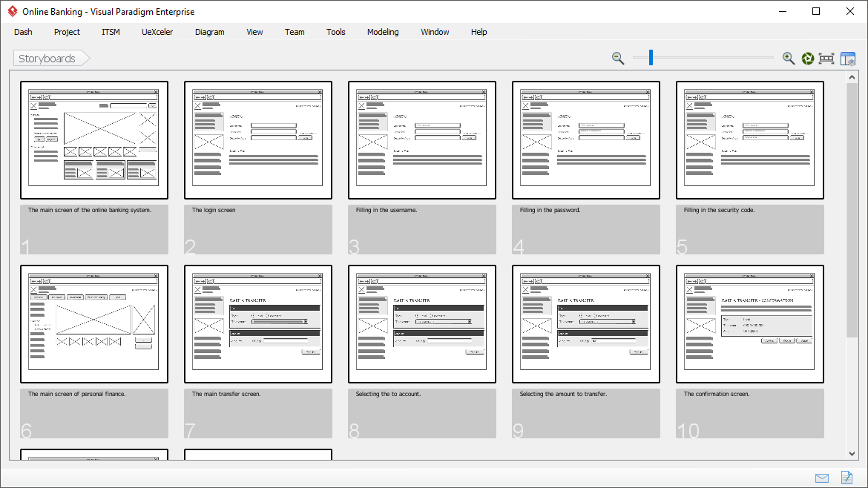Open the Dash menu

tap(23, 32)
